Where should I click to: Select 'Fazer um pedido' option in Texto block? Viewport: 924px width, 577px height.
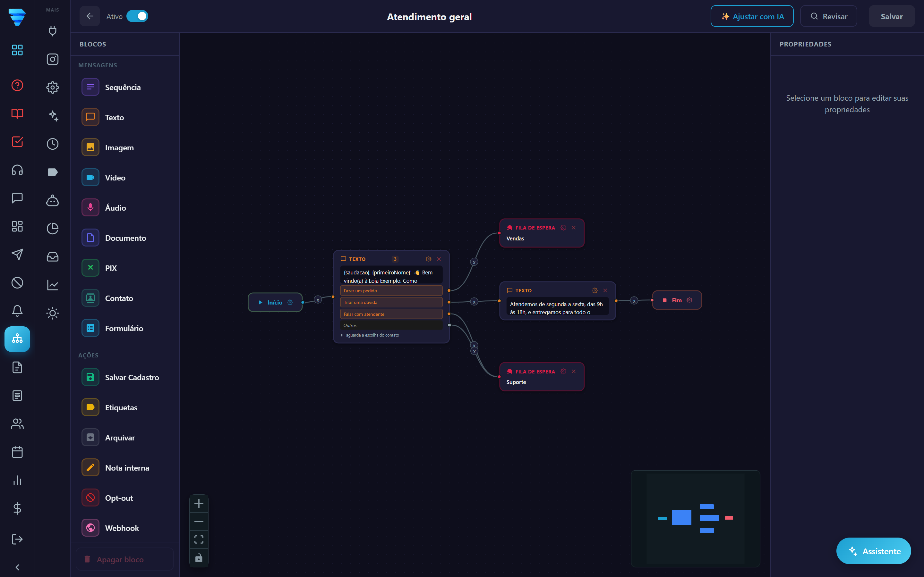[x=391, y=291]
